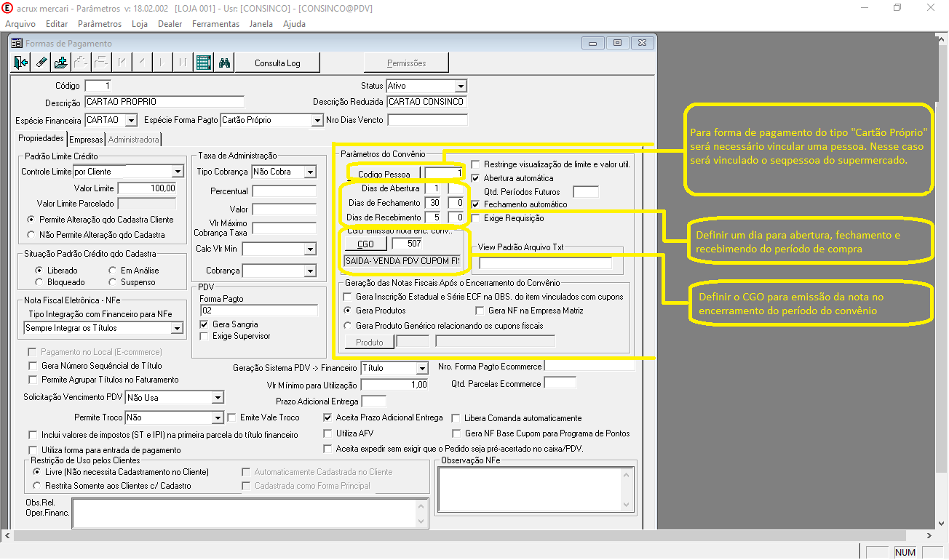The image size is (949, 560).
Task: Click the eraser clear-form toolbar icon
Action: click(41, 63)
